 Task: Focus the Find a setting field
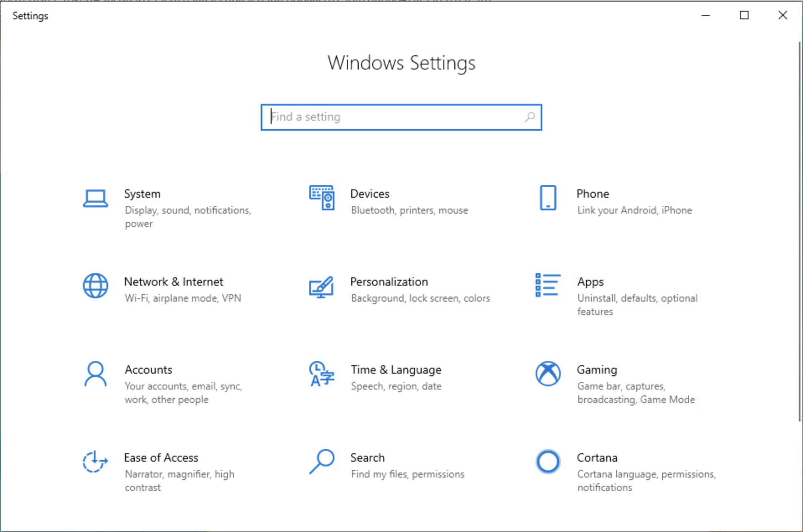tap(401, 117)
